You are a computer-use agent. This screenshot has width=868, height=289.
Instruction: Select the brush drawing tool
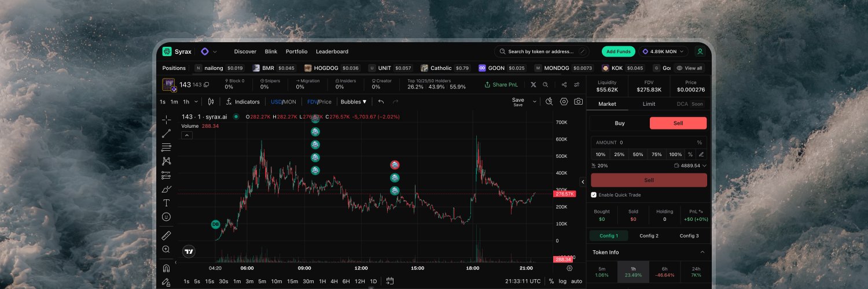[x=167, y=189]
